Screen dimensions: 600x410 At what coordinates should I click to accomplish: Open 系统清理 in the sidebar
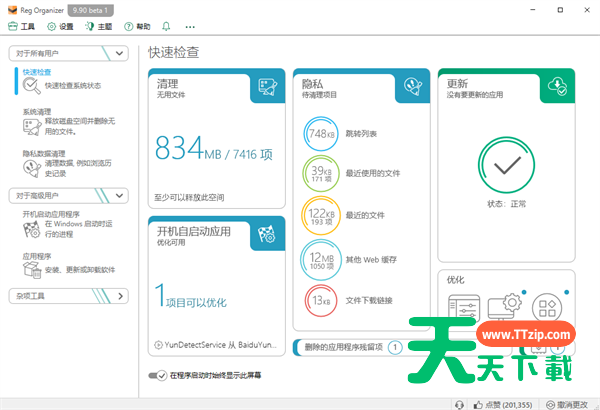[37, 112]
